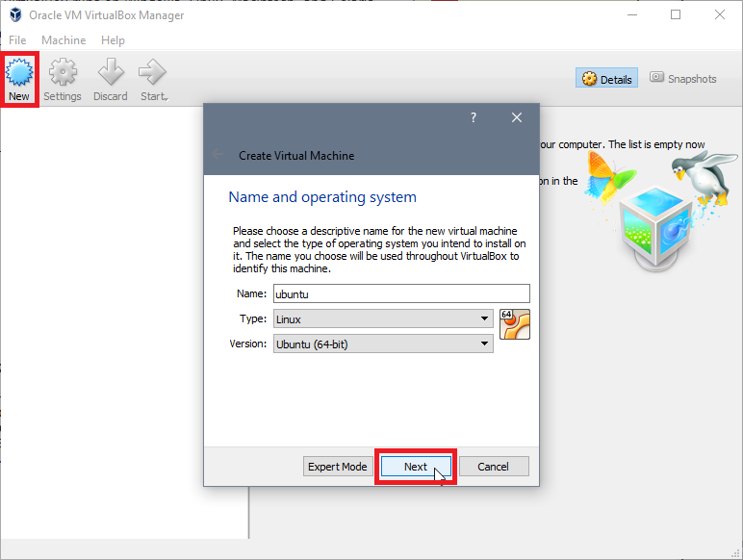Screen dimensions: 743x560
Task: Click the Discard arrow toolbar icon
Action: [x=111, y=72]
